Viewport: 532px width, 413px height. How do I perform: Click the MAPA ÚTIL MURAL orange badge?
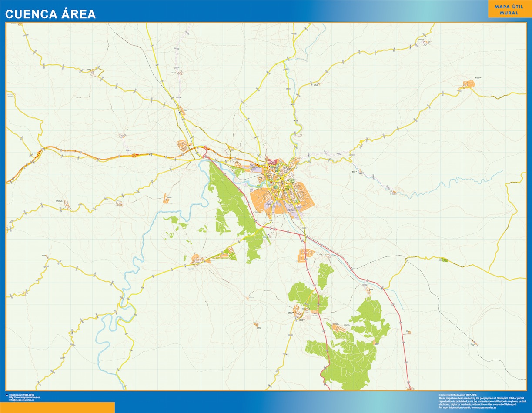tap(509, 9)
